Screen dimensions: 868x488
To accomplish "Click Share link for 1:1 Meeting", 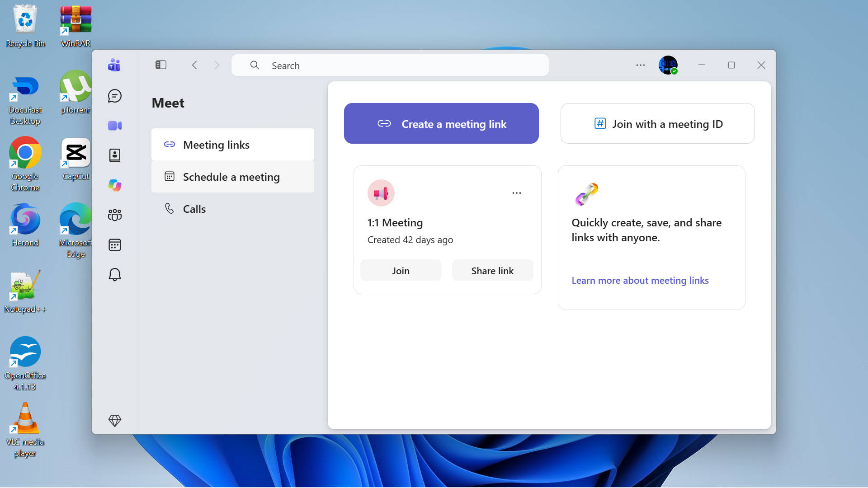I will [x=493, y=271].
